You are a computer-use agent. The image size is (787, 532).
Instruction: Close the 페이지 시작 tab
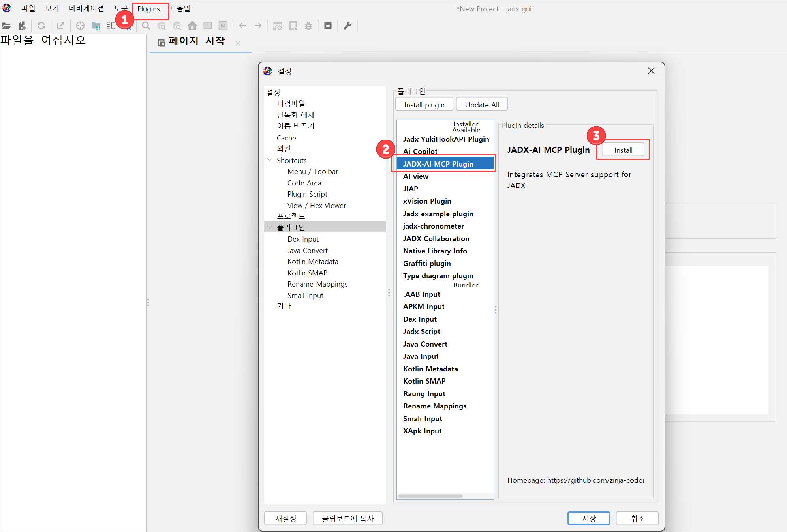click(x=238, y=43)
